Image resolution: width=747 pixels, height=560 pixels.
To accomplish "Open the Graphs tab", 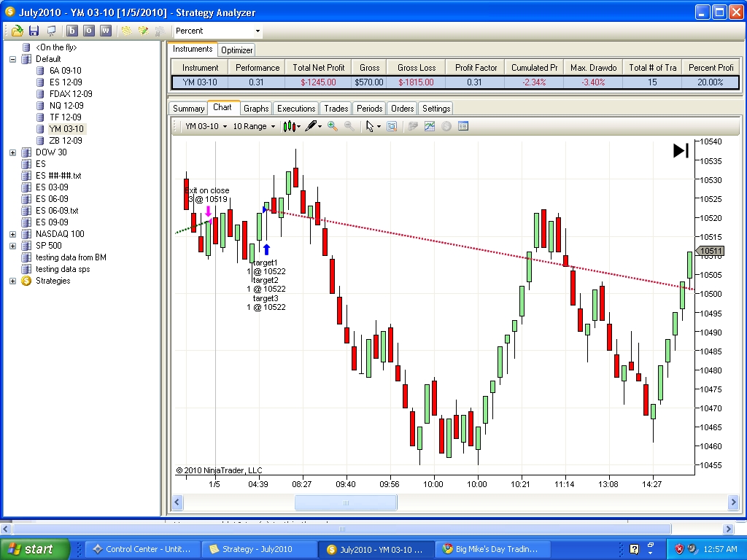I will point(256,109).
